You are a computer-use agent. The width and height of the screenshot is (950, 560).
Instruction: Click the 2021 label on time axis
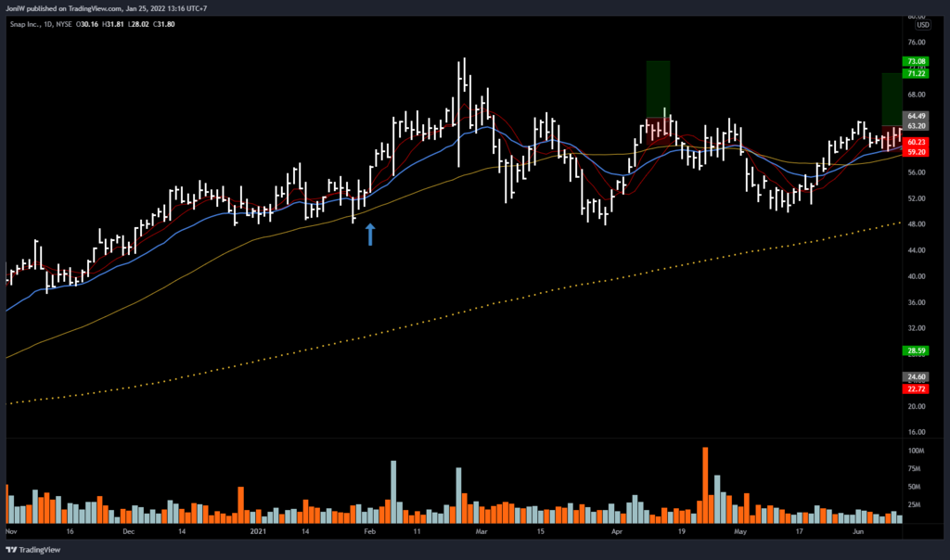coord(259,533)
